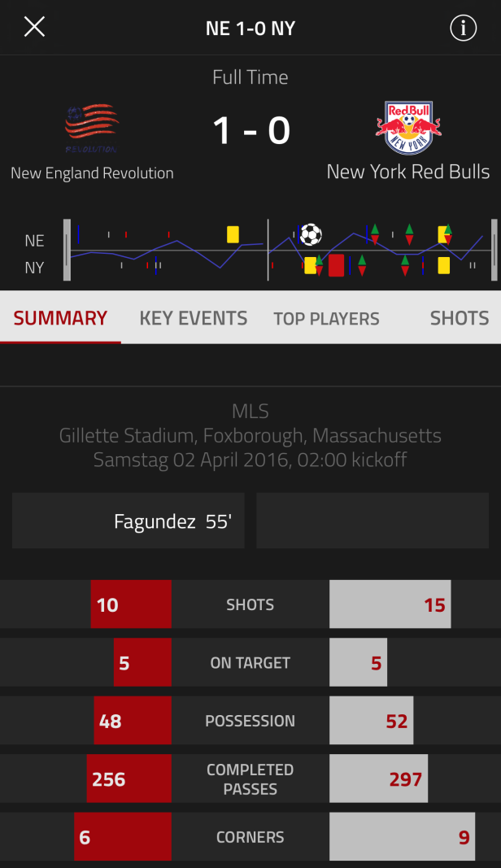The width and height of the screenshot is (501, 868).
Task: Go to the Shots tab
Action: pyautogui.click(x=460, y=318)
